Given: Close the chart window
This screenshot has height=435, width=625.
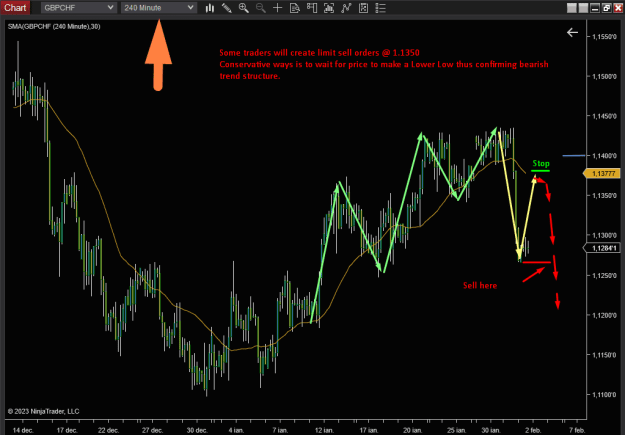Looking at the screenshot, I should point(618,8).
